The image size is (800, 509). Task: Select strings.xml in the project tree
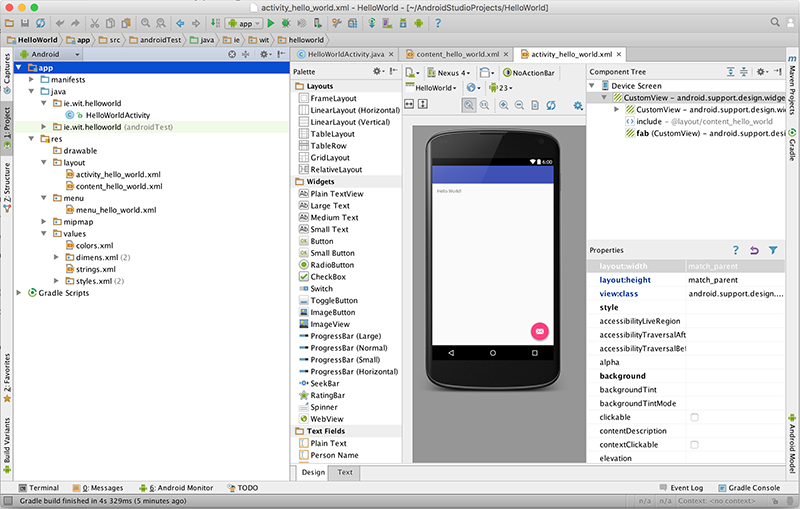click(x=96, y=269)
